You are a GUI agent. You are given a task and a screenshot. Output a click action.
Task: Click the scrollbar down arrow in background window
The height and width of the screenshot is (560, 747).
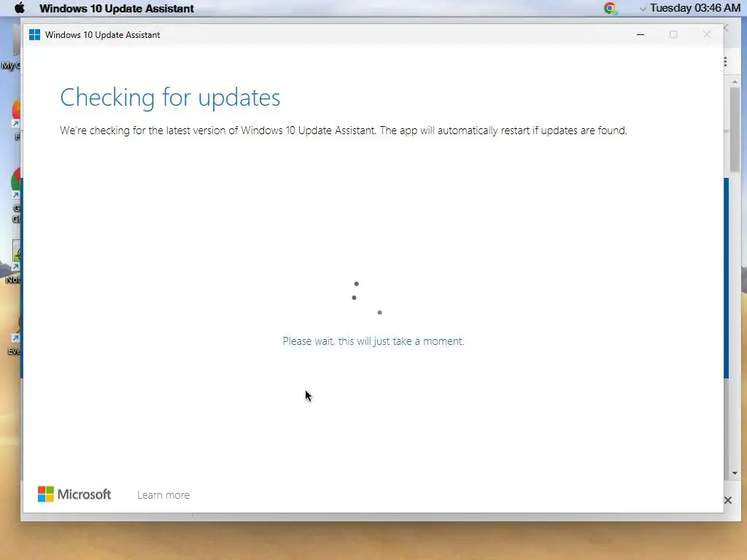tap(735, 473)
